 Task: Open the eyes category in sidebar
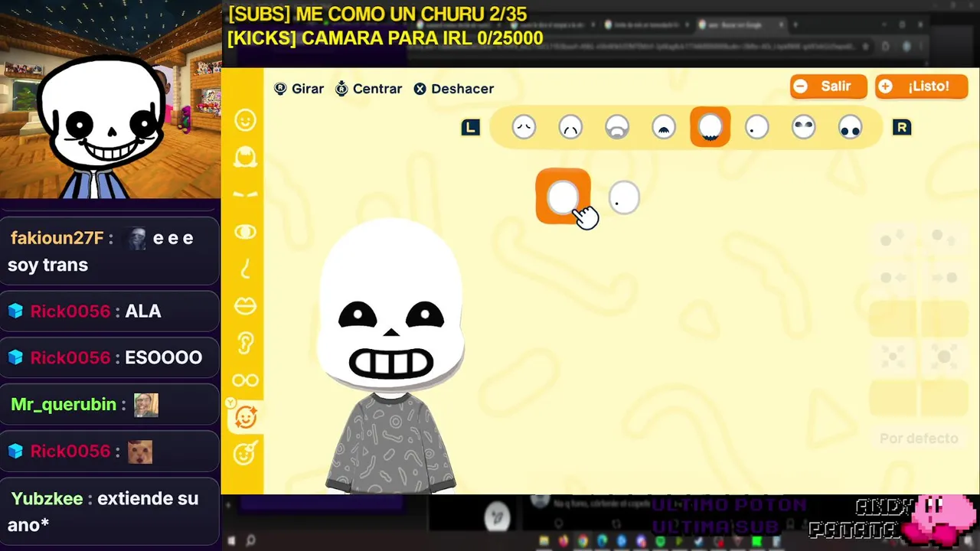[245, 232]
